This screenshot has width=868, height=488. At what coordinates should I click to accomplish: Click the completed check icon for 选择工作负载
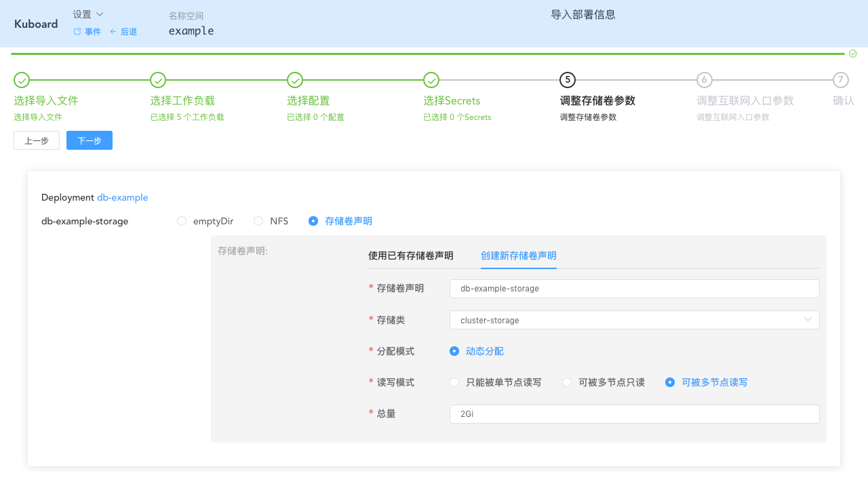(x=157, y=79)
